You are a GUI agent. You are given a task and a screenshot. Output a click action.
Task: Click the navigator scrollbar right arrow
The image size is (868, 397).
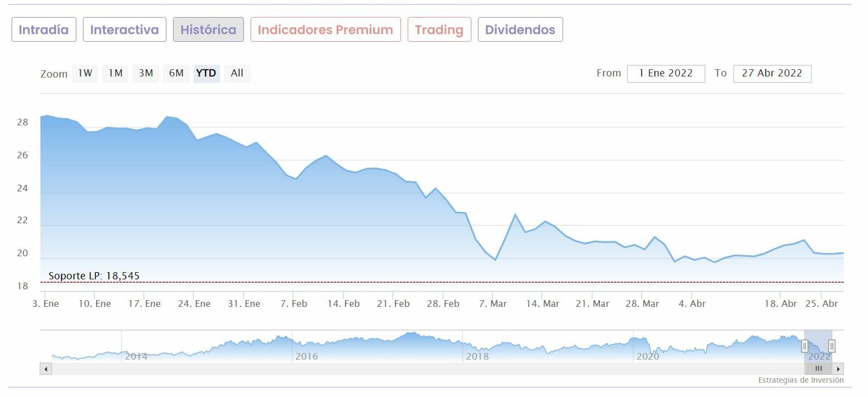click(x=838, y=369)
